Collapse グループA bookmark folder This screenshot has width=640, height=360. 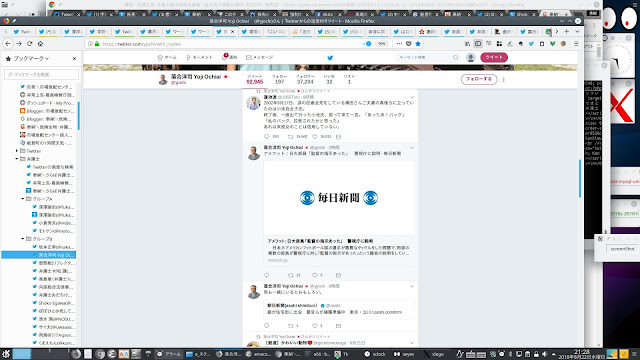pos(22,199)
